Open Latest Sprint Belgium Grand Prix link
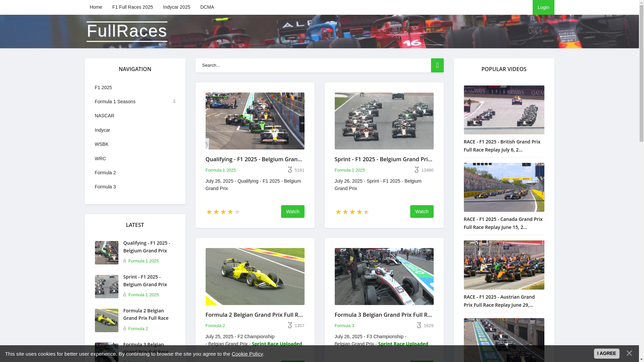 click(145, 281)
